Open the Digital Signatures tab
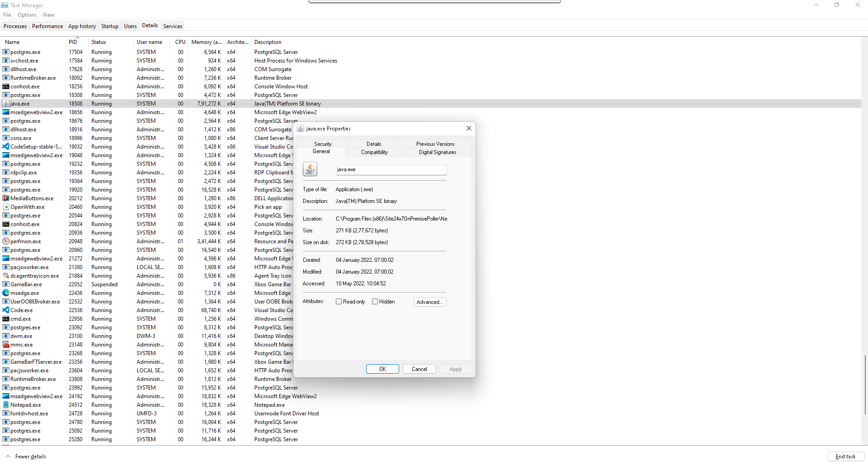Viewport: 868px width, 467px height. [437, 152]
